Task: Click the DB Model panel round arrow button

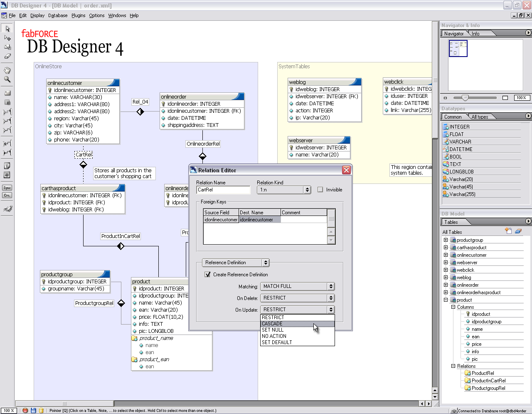Action: (x=528, y=221)
